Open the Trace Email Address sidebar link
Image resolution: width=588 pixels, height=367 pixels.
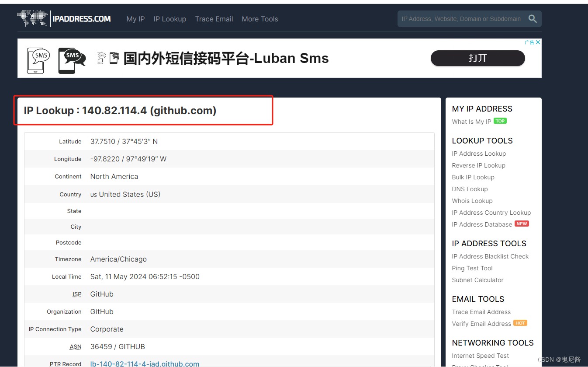tap(481, 312)
